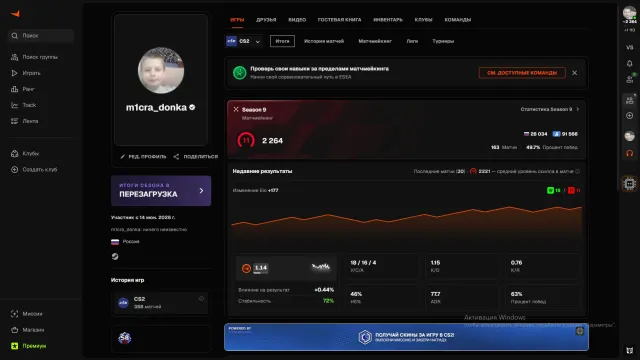The image size is (640, 360).
Task: Click Ред. профиль button
Action: [143, 157]
